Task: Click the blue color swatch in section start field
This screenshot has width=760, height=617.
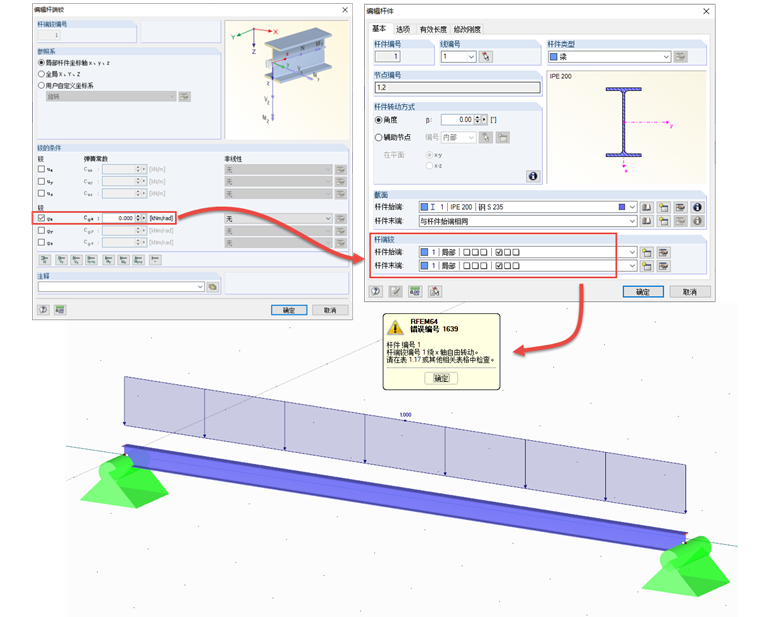Action: (x=622, y=207)
